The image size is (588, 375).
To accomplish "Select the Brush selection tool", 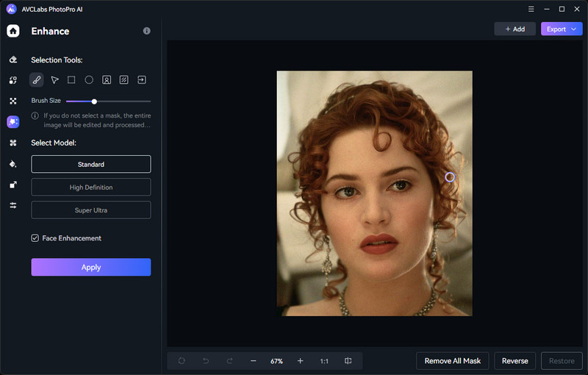I will click(x=36, y=80).
